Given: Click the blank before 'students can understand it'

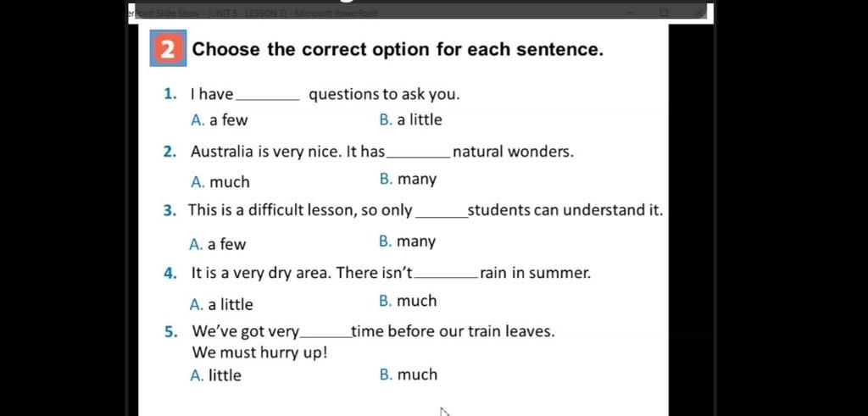Looking at the screenshot, I should (x=441, y=213).
